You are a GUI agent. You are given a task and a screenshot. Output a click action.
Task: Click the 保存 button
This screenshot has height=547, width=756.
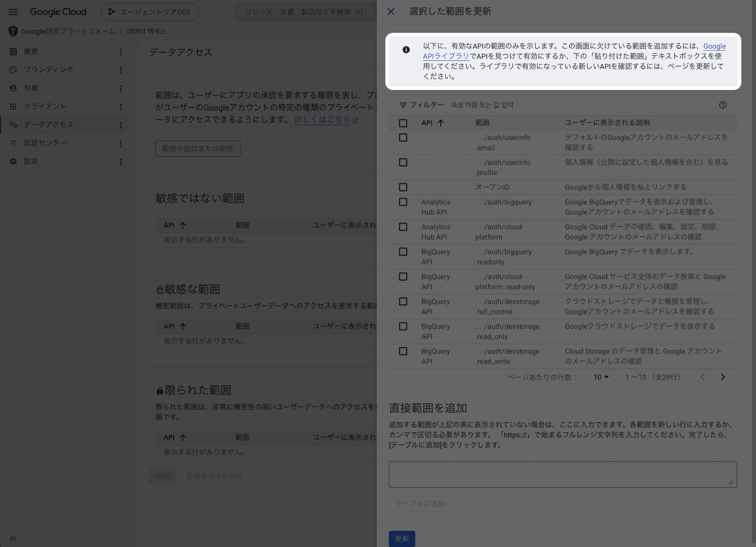point(162,476)
